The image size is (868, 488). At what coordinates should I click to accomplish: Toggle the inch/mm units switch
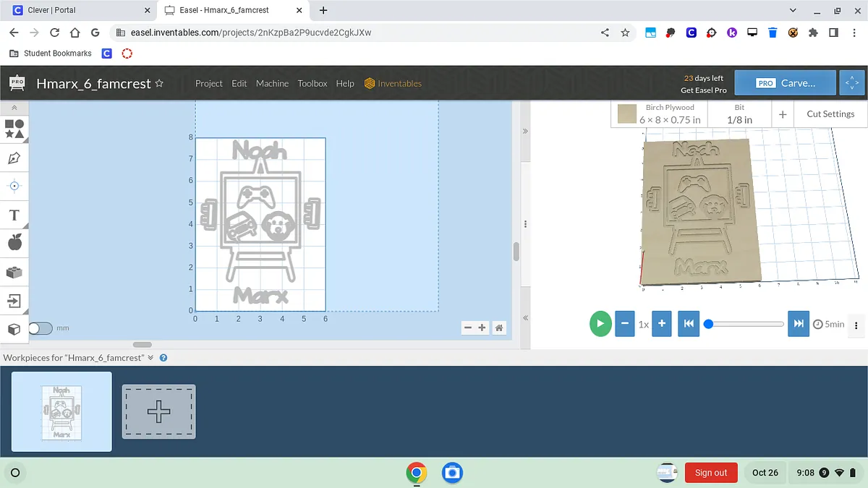[41, 328]
